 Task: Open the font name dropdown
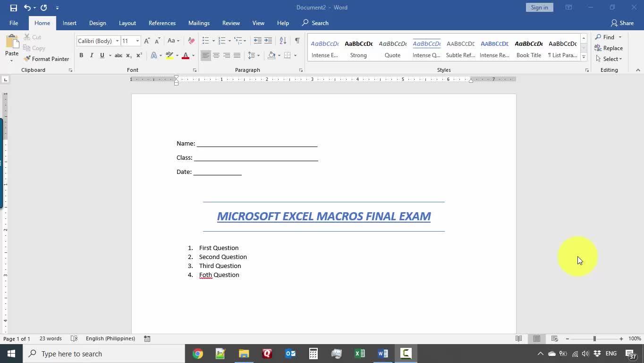[117, 41]
